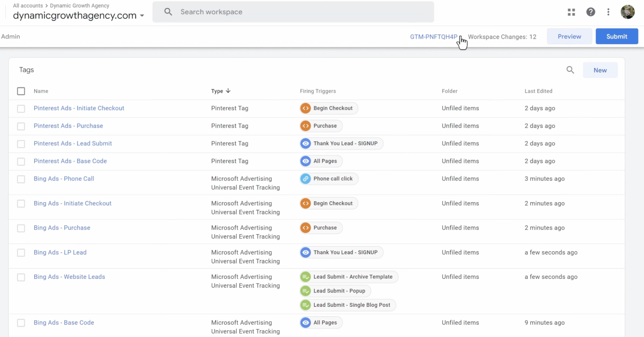Image resolution: width=644 pixels, height=337 pixels.
Task: Click the Phone call click trigger label
Action: (x=333, y=179)
